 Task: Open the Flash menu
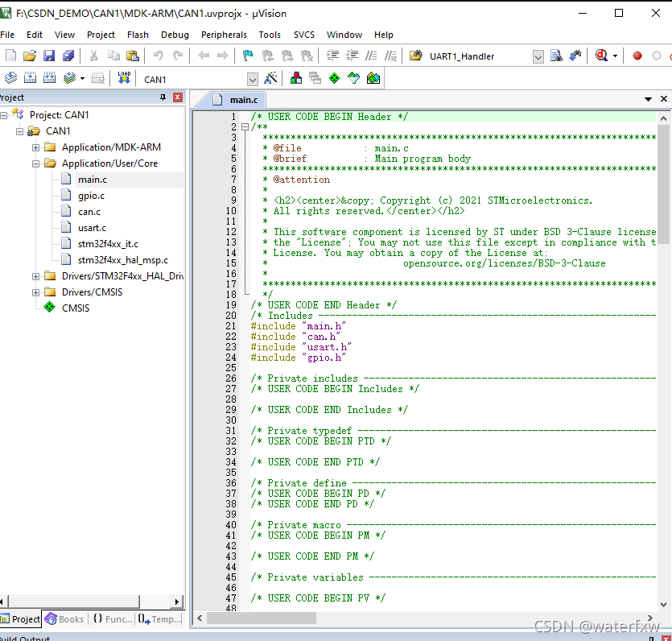138,35
